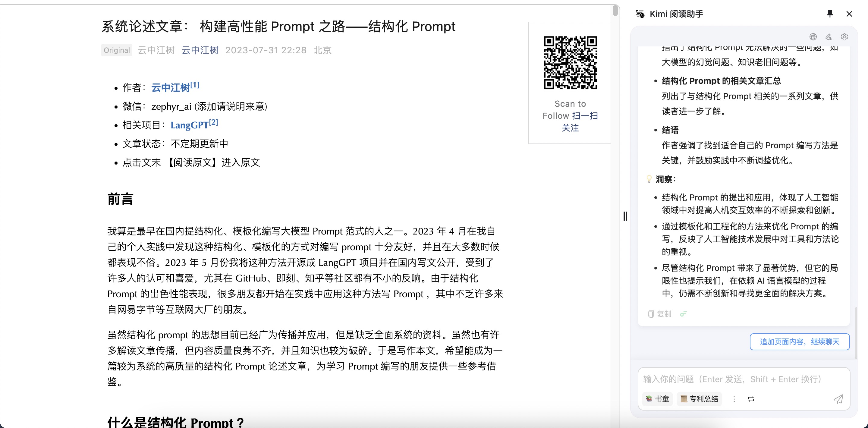Click the WeChat QR code image
This screenshot has width=868, height=428.
pos(570,63)
